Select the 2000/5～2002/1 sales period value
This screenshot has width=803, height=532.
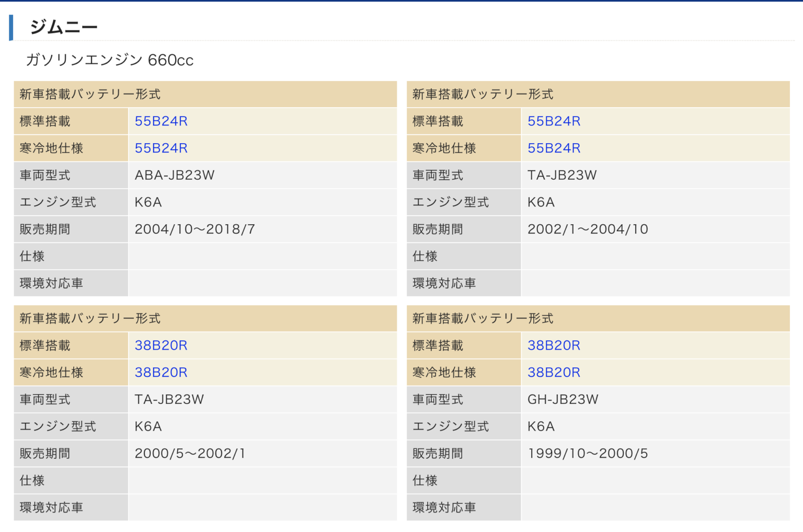[x=190, y=454]
